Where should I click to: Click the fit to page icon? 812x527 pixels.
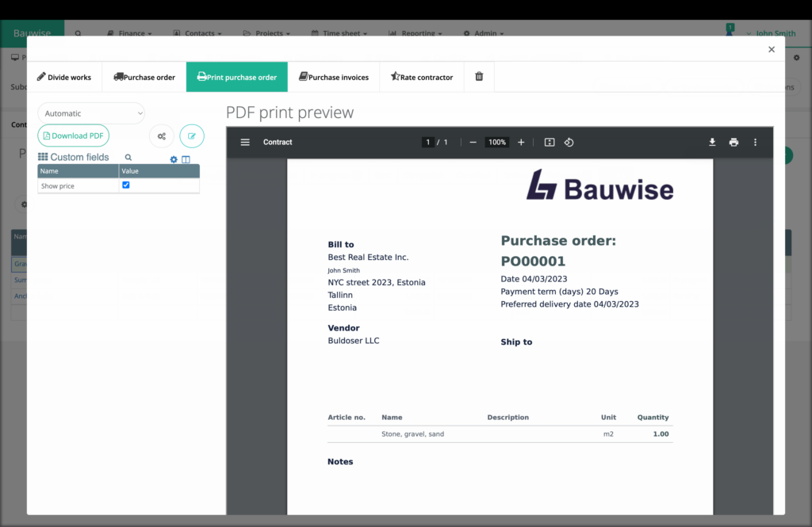pyautogui.click(x=550, y=143)
